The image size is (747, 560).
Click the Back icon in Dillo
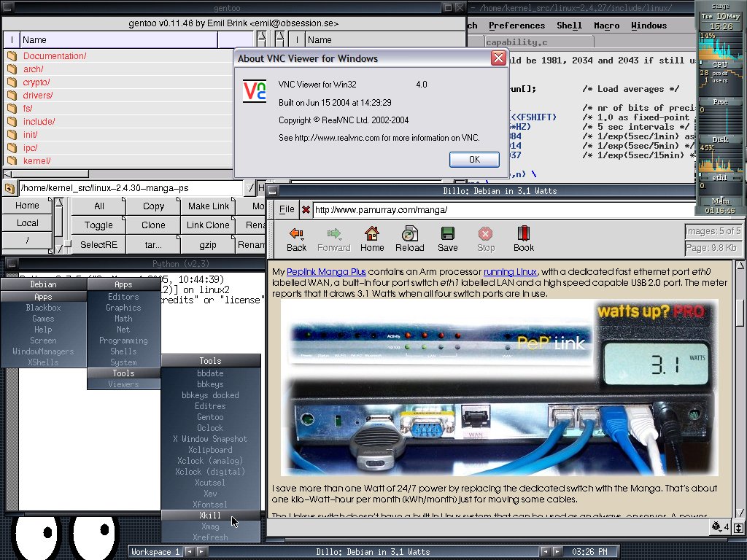coord(296,233)
